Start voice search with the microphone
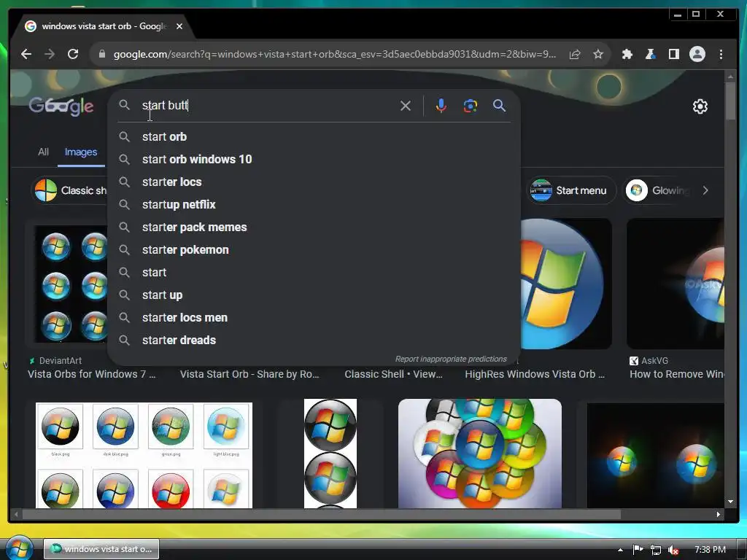The height and width of the screenshot is (560, 747). [x=441, y=106]
